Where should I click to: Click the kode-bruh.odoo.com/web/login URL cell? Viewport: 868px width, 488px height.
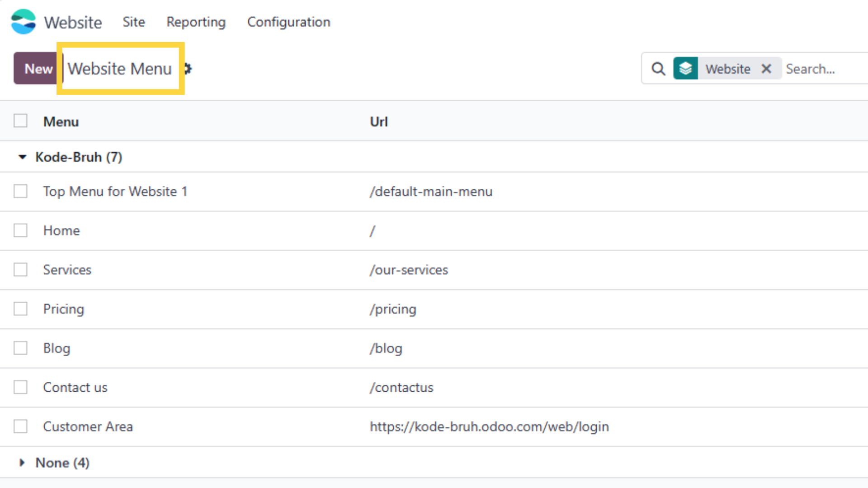[490, 427]
